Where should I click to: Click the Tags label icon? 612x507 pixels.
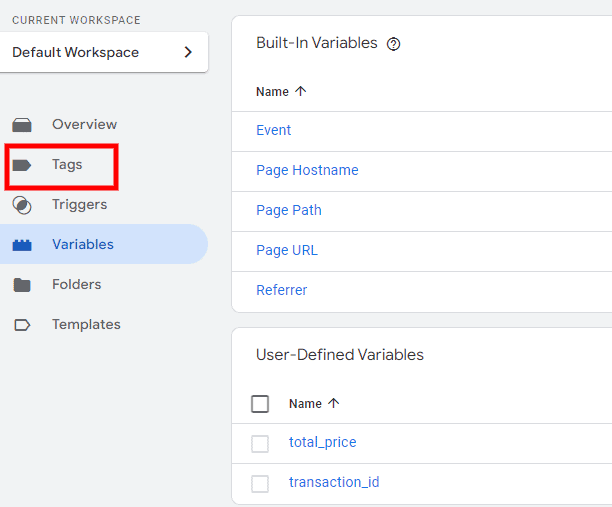click(22, 165)
